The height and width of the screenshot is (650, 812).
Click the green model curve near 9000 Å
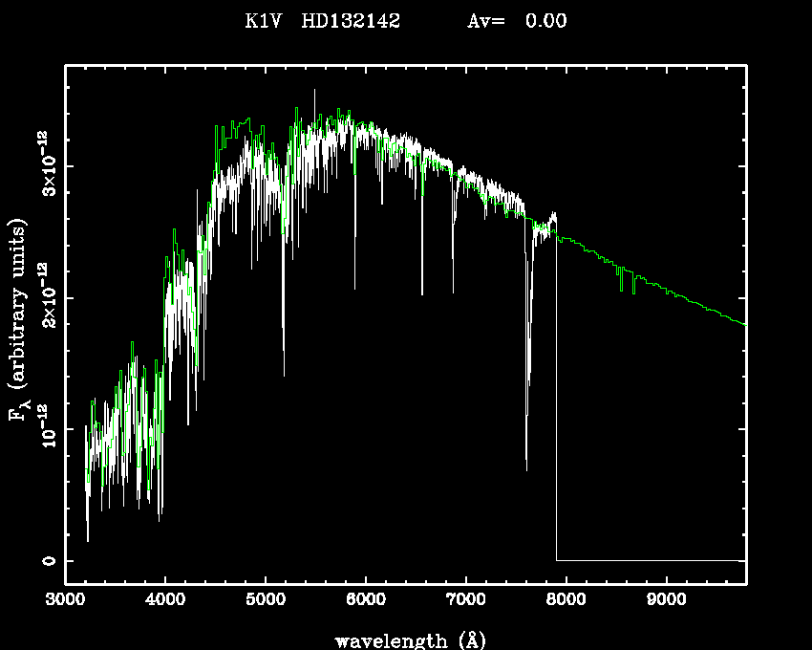pos(666,288)
